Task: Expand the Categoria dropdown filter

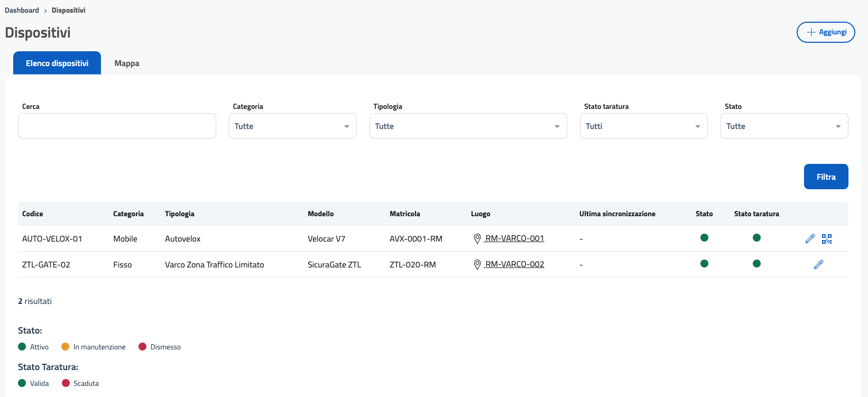Action: [x=292, y=126]
